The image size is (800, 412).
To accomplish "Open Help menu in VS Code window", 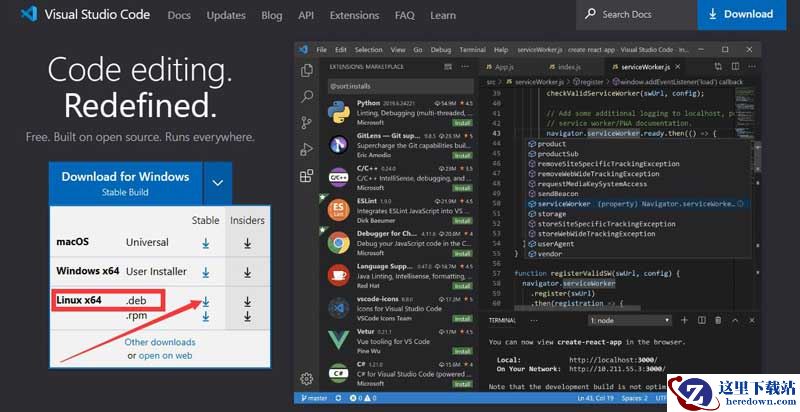I will pos(501,49).
